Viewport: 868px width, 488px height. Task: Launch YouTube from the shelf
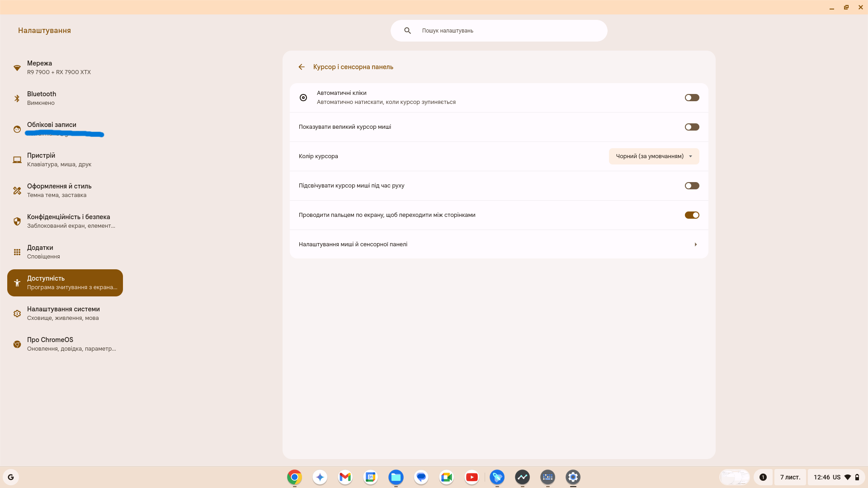pyautogui.click(x=472, y=477)
